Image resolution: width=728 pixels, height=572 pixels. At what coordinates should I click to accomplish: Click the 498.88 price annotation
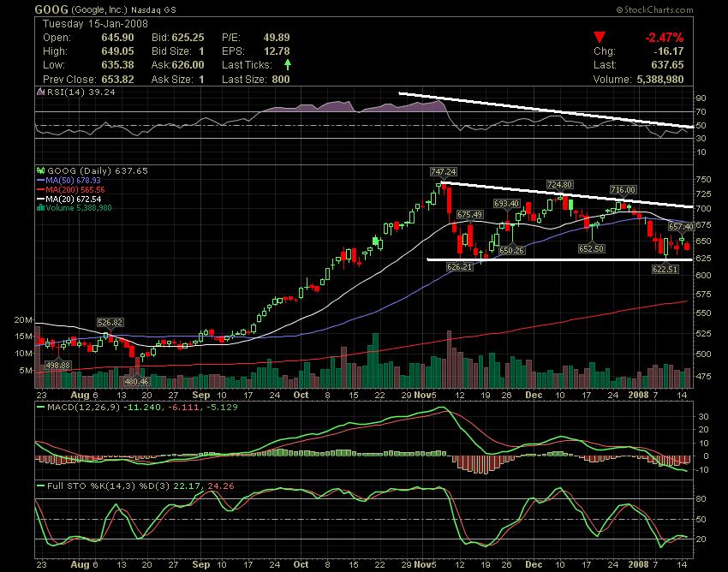tap(58, 366)
